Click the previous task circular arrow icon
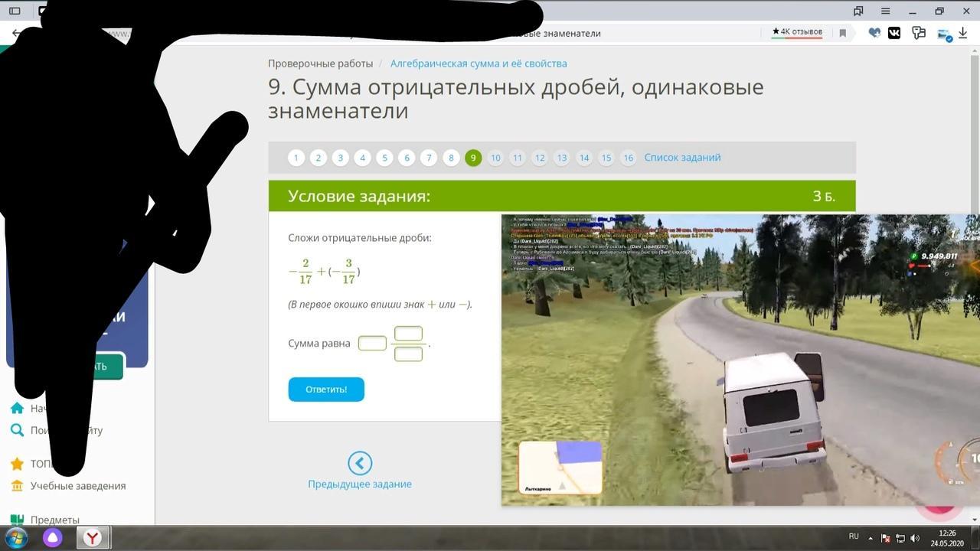The width and height of the screenshot is (980, 551). [x=360, y=463]
